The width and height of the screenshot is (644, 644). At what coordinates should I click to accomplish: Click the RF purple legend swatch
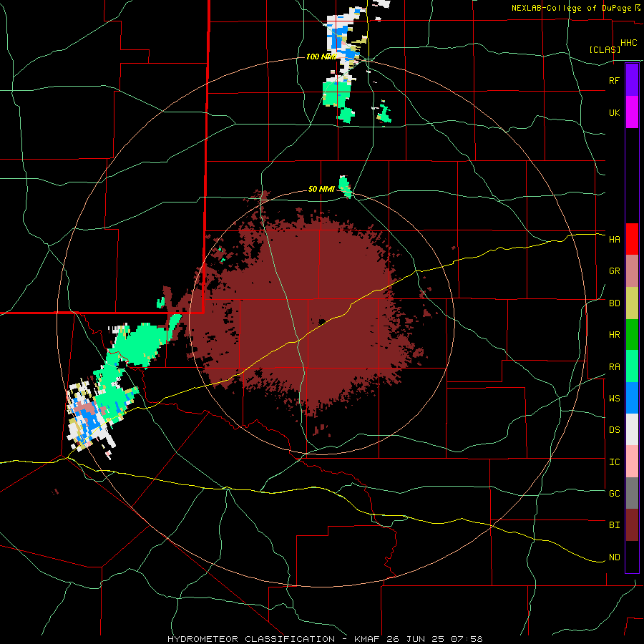tap(632, 80)
